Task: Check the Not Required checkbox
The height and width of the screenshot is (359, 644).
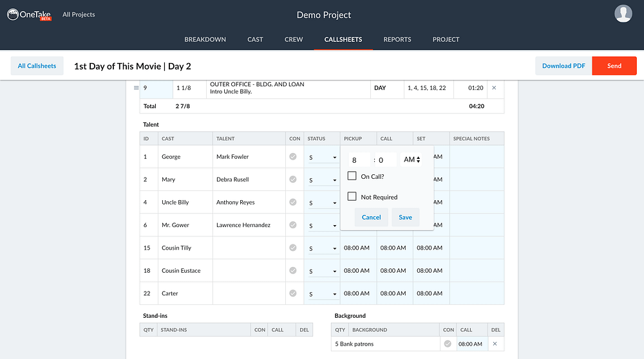Action: [x=352, y=196]
